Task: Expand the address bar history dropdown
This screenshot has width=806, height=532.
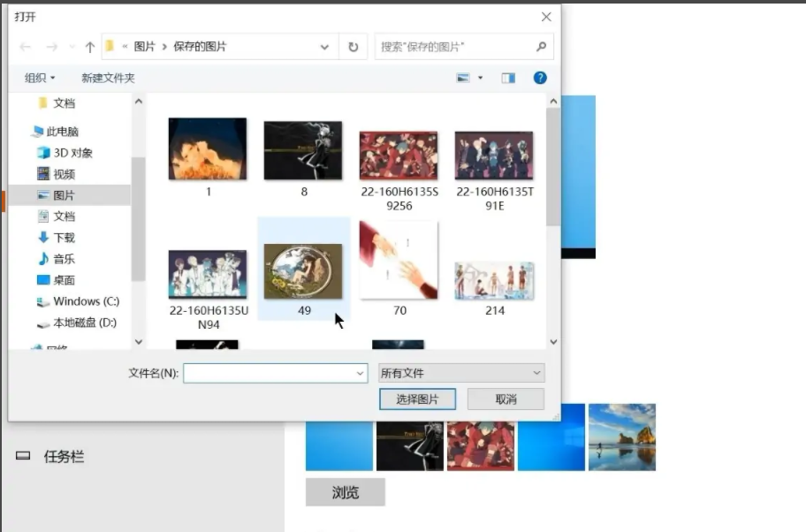Action: click(325, 47)
